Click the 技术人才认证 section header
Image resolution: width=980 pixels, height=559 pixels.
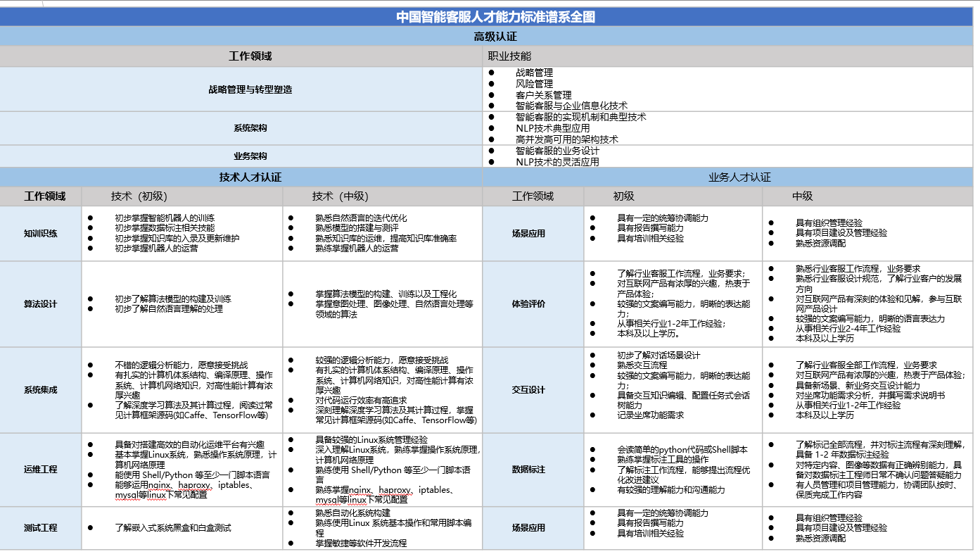(250, 177)
